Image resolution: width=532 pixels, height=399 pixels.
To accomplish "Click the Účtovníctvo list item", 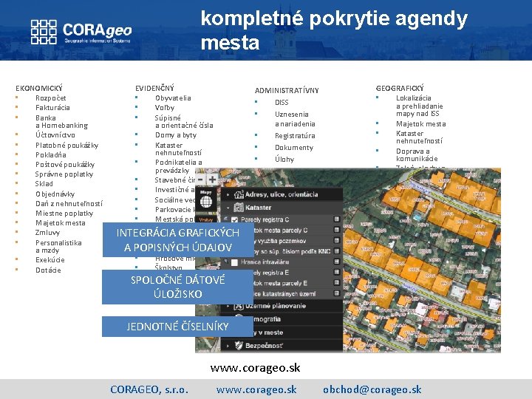I will (55, 135).
